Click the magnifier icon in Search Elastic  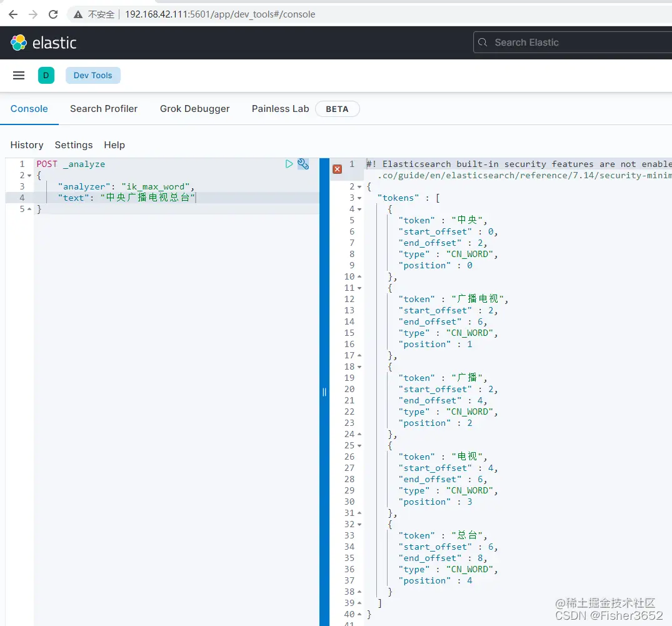click(483, 43)
